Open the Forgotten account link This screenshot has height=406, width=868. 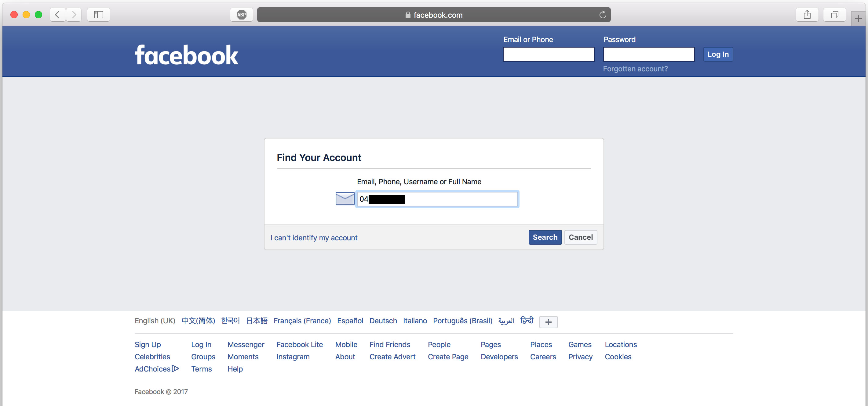tap(635, 69)
